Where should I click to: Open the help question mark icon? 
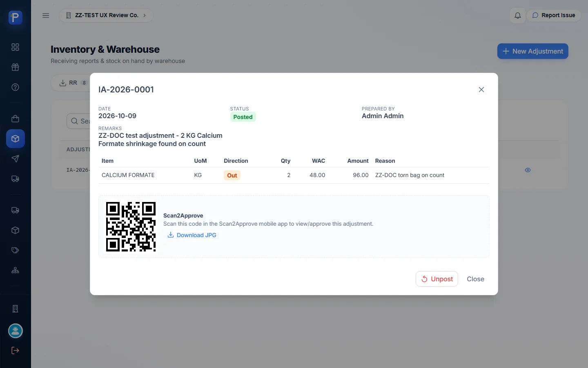(x=15, y=87)
